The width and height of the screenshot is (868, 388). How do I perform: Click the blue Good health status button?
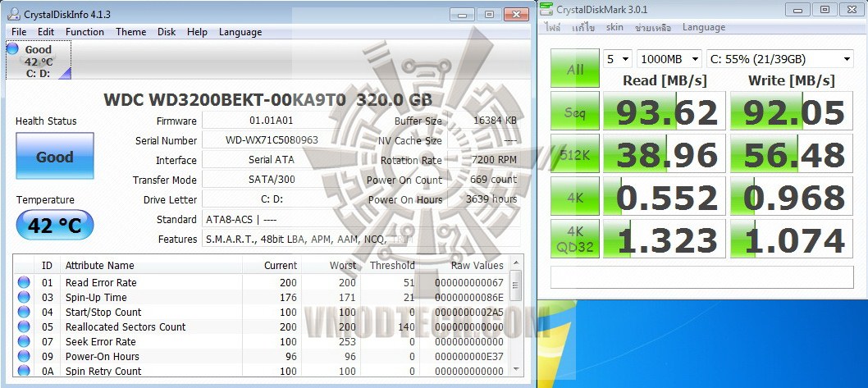coord(55,156)
